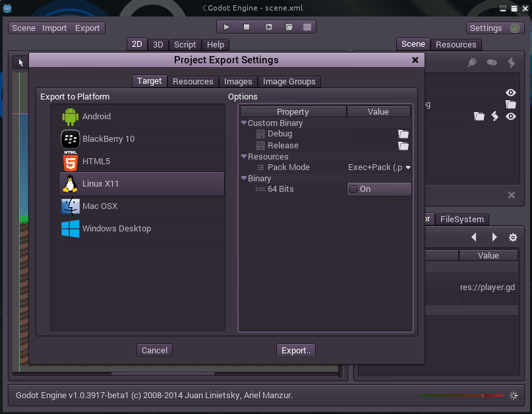
Task: Select the arrow pointer tool
Action: (x=20, y=63)
